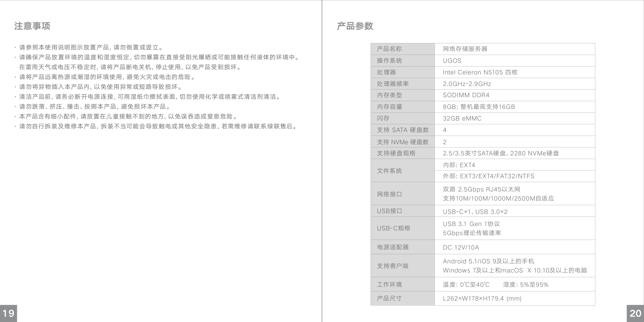The image size is (644, 322).
Task: Click Intel Celeron N5105 processor value
Action: coord(480,72)
